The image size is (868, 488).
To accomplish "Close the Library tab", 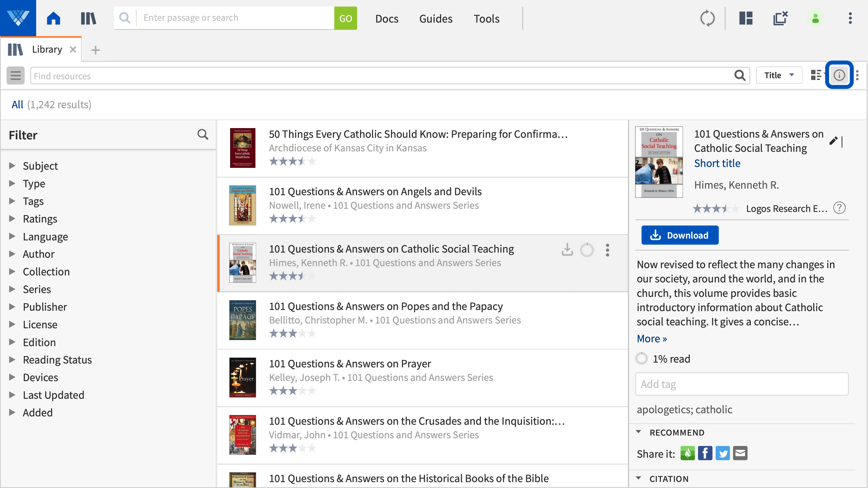I will click(73, 49).
